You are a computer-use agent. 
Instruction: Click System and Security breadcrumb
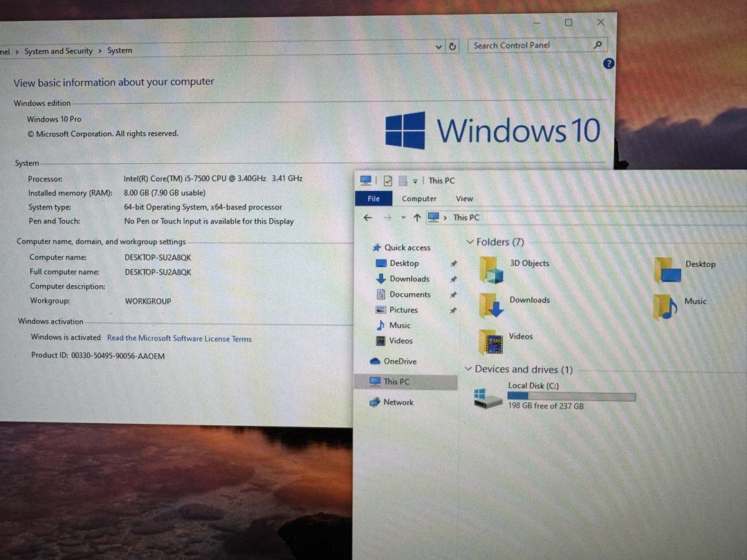point(58,51)
